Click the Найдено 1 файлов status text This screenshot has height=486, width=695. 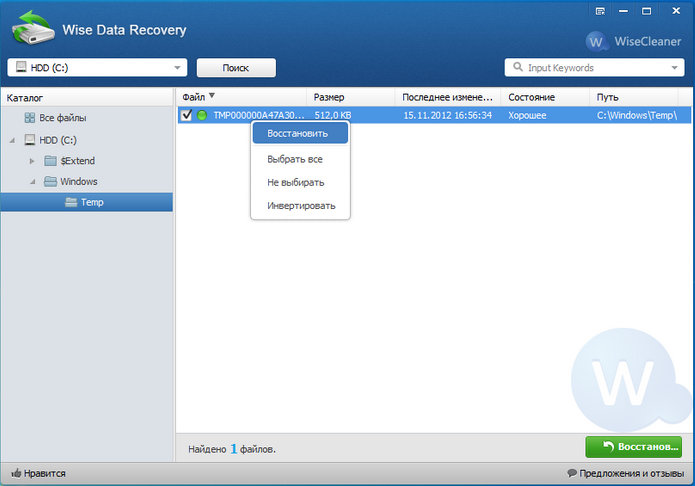coord(232,449)
